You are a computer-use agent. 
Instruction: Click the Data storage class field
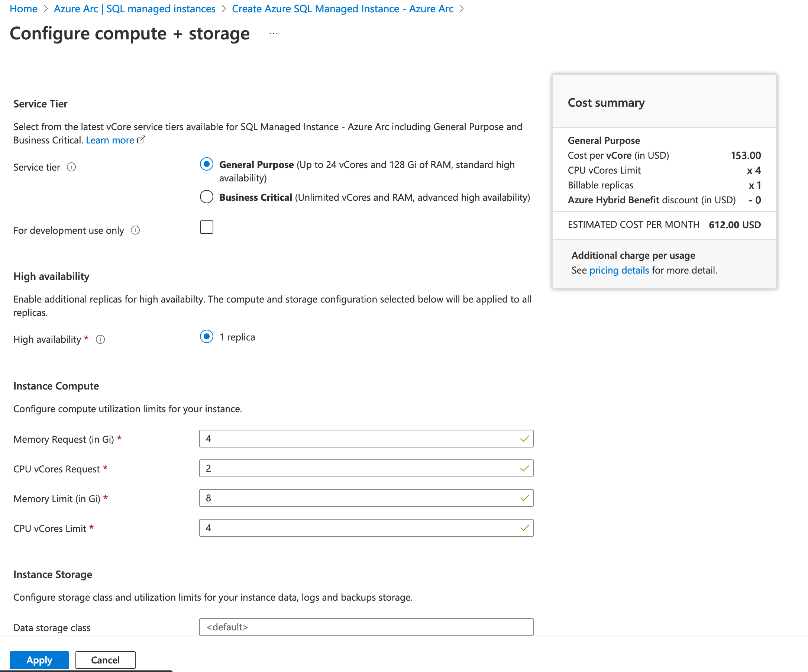pos(366,627)
